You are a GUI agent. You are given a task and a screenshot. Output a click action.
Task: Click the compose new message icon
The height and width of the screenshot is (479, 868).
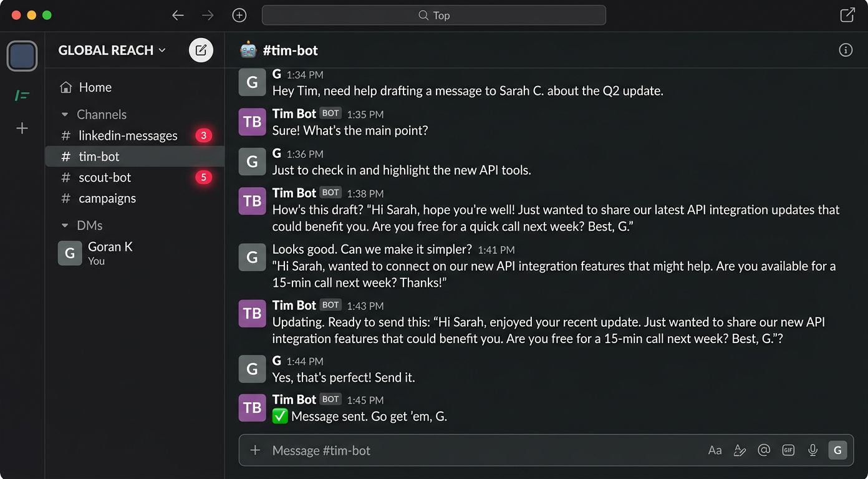point(201,50)
